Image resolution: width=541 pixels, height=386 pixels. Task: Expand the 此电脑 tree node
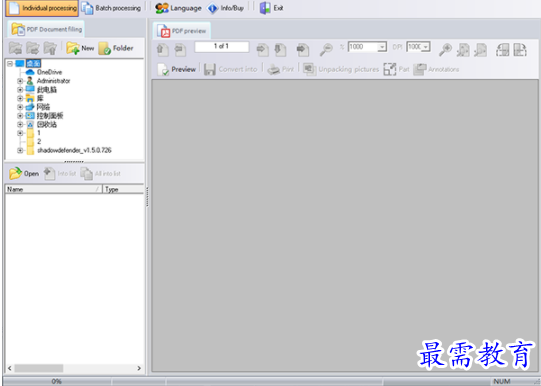[x=20, y=90]
